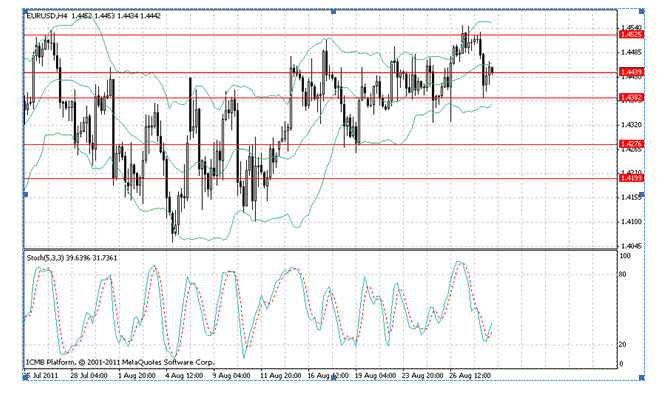Select the red 1.4382 price level label
The width and height of the screenshot is (668, 410).
631,98
